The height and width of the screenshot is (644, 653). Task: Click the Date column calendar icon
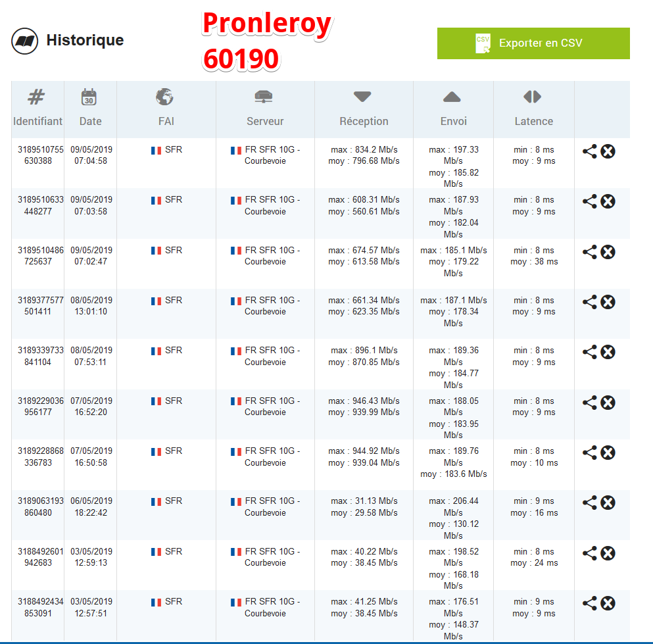pyautogui.click(x=89, y=97)
